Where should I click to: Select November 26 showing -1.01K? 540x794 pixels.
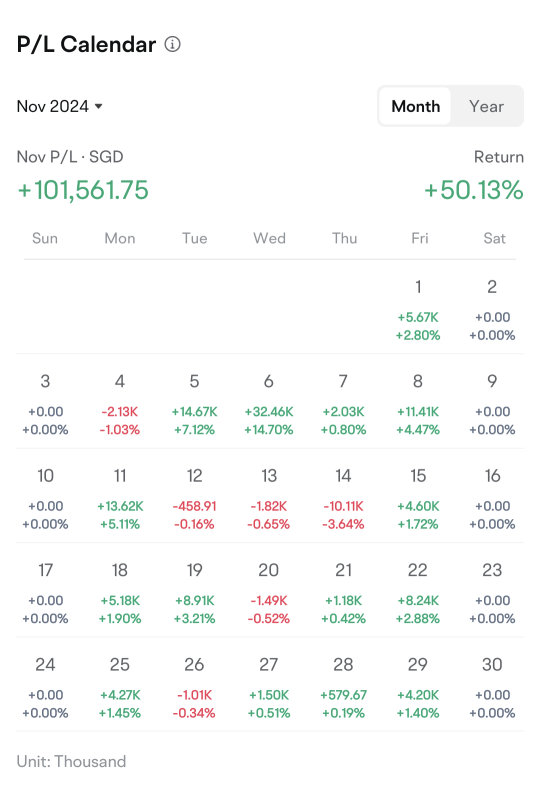point(195,688)
